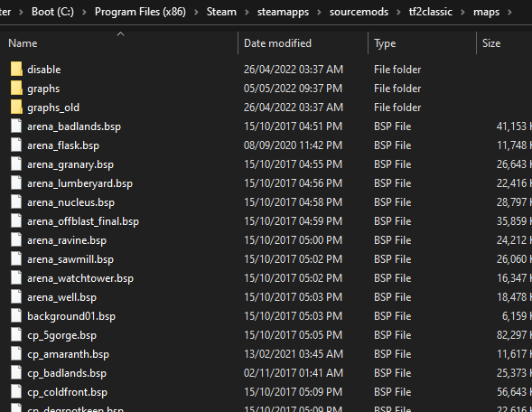Viewport: 532px width, 412px height.
Task: Expand the chevron before Boot (C:)
Action: 21,13
